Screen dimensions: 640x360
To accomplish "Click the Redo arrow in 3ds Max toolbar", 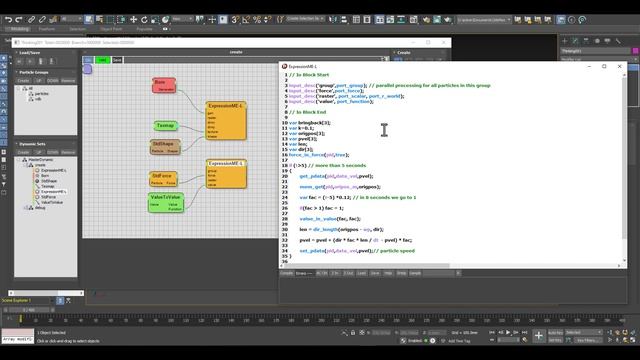I will point(19,19).
